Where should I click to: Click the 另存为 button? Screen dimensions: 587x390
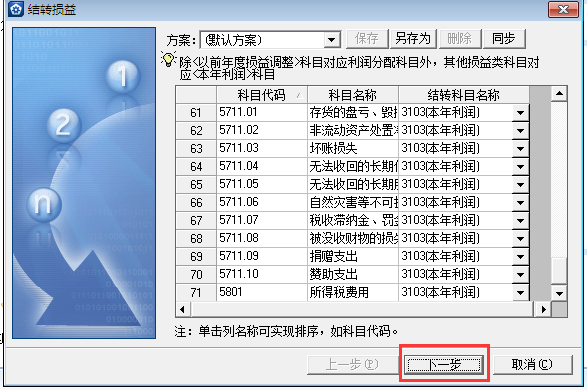[413, 39]
